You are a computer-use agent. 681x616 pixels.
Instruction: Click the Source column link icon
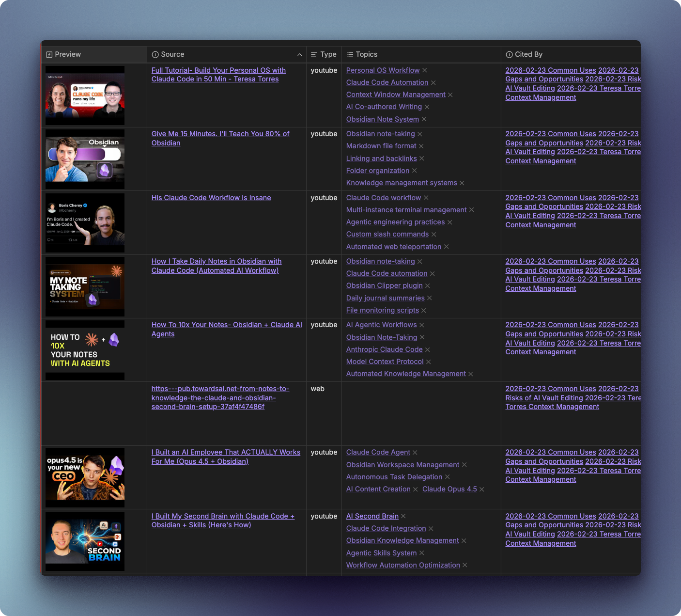click(x=155, y=55)
